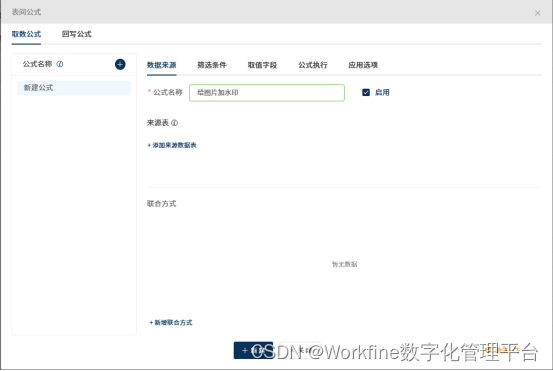553x371 pixels.
Task: Click the dark blue save button at bottom
Action: 253,350
